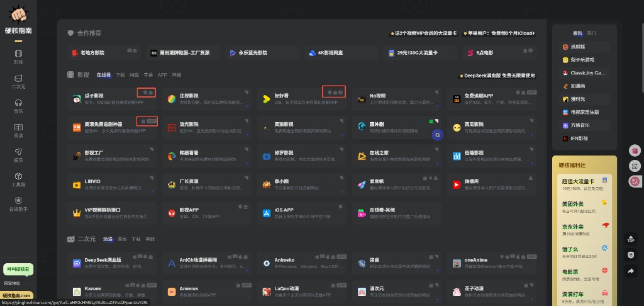
Task: Open 好好看 site card
Action: tap(302, 99)
